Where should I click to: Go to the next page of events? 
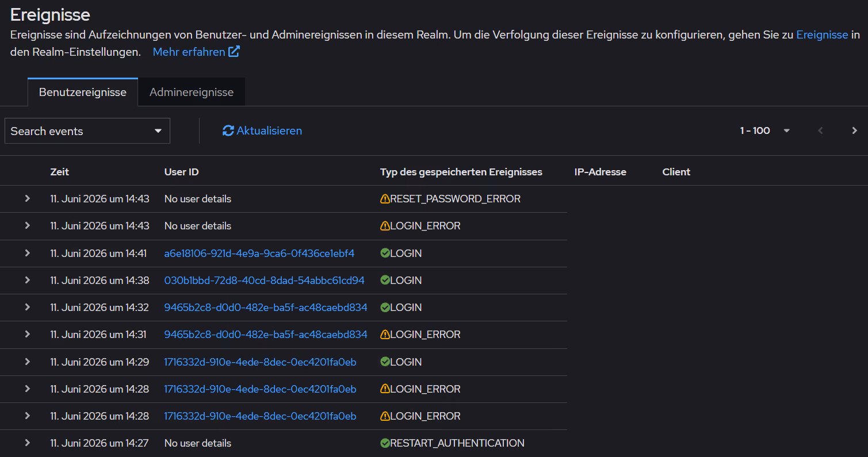pos(854,130)
